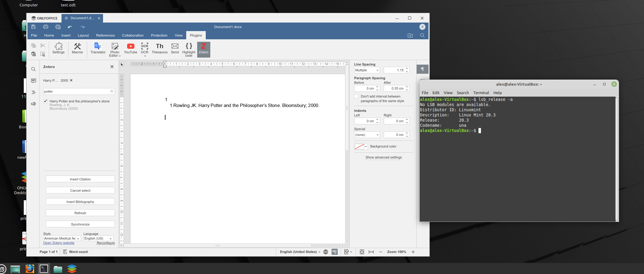The height and width of the screenshot is (274, 644).
Task: Click Show advanced settings link
Action: click(384, 157)
